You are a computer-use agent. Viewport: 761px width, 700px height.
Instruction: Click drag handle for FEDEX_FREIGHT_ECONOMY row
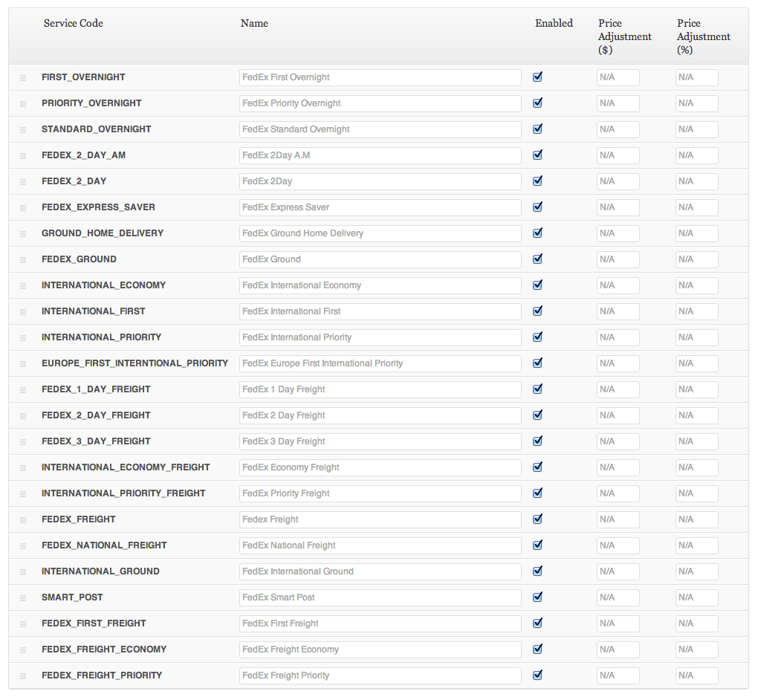click(23, 650)
